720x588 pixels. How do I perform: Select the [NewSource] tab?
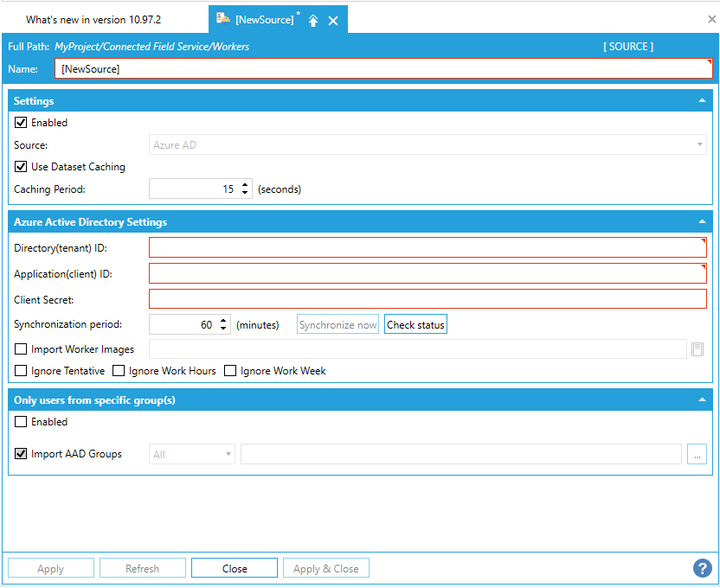tap(264, 19)
